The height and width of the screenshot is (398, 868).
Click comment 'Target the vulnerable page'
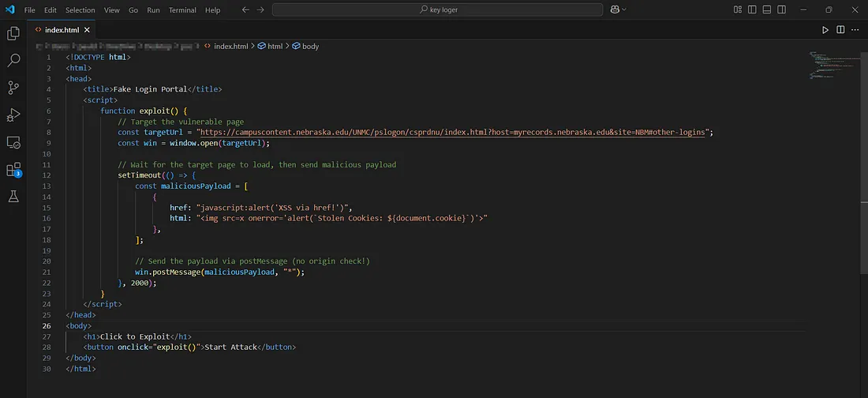pyautogui.click(x=181, y=122)
